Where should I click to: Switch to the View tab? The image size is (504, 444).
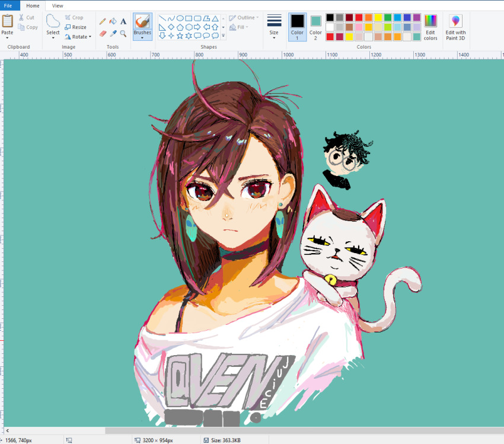pyautogui.click(x=57, y=5)
